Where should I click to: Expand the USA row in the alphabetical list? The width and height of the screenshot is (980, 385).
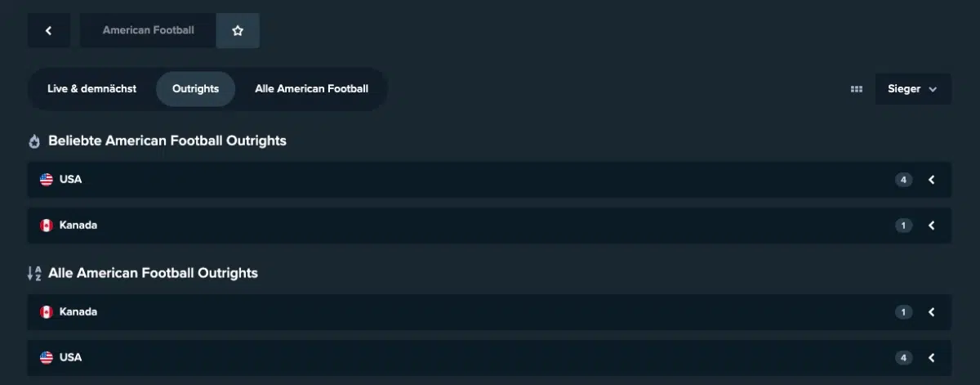[931, 358]
